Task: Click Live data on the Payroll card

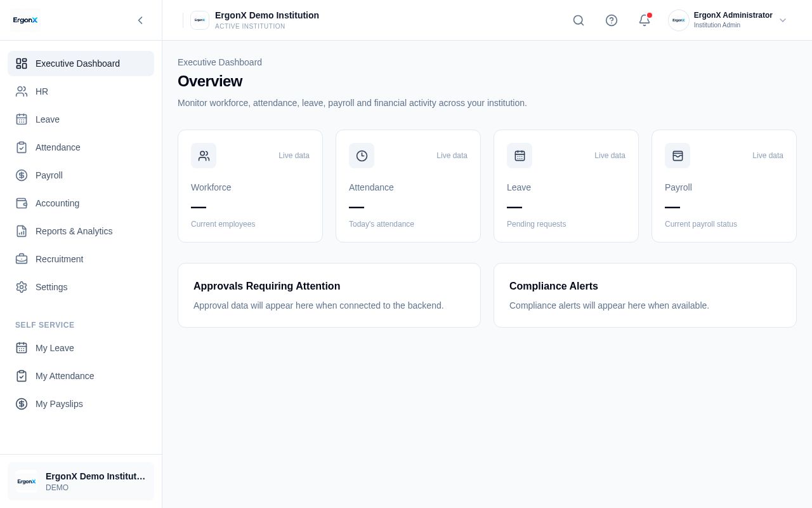Action: [x=768, y=156]
